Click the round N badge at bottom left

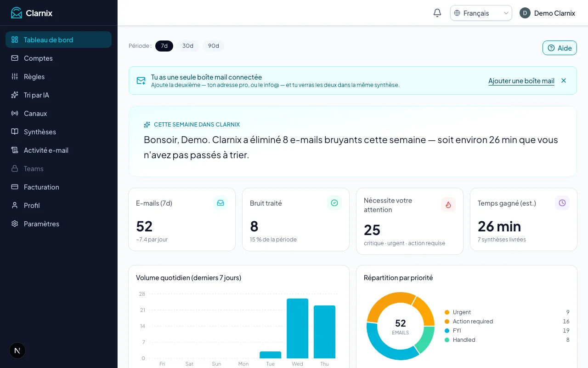click(x=17, y=351)
